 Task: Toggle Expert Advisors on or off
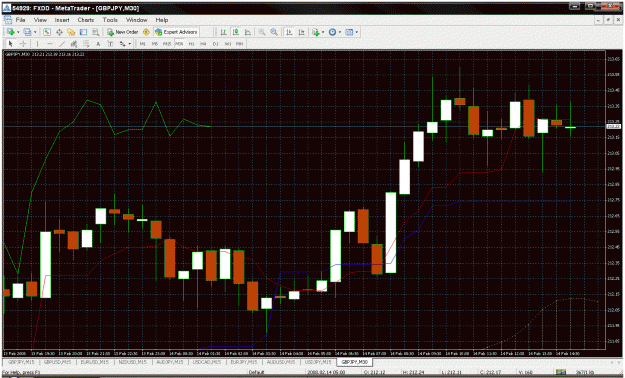pos(176,32)
